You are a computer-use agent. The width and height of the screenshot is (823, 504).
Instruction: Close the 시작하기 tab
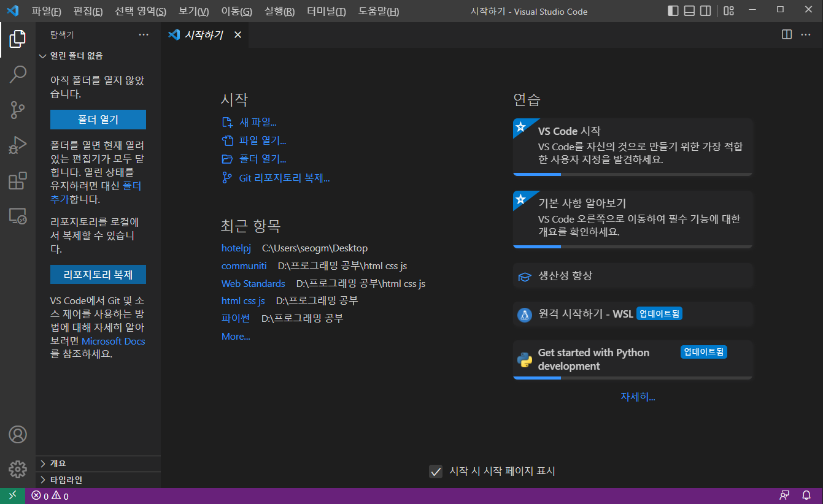coord(238,35)
